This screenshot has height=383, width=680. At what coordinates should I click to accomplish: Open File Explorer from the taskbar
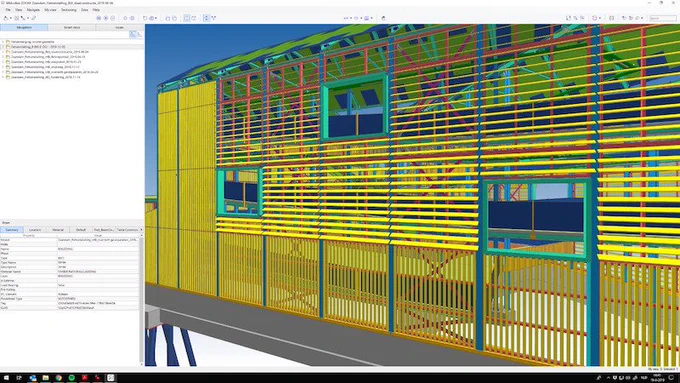46,378
